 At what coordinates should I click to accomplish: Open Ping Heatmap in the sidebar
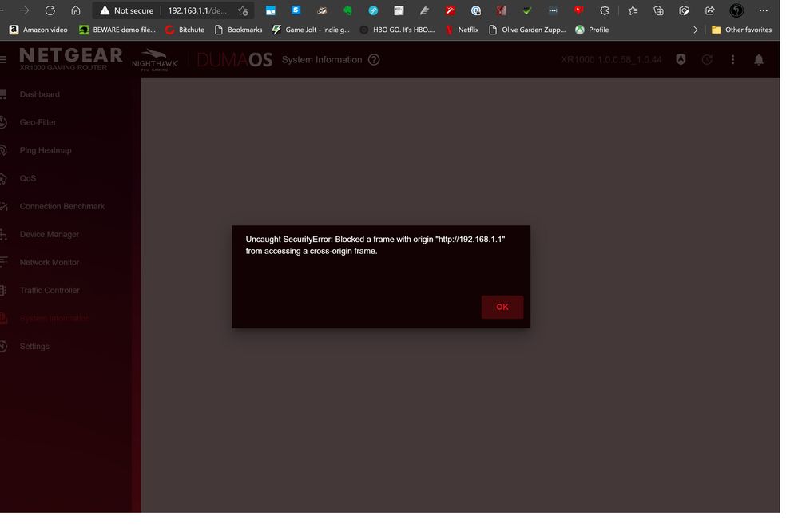[x=46, y=150]
